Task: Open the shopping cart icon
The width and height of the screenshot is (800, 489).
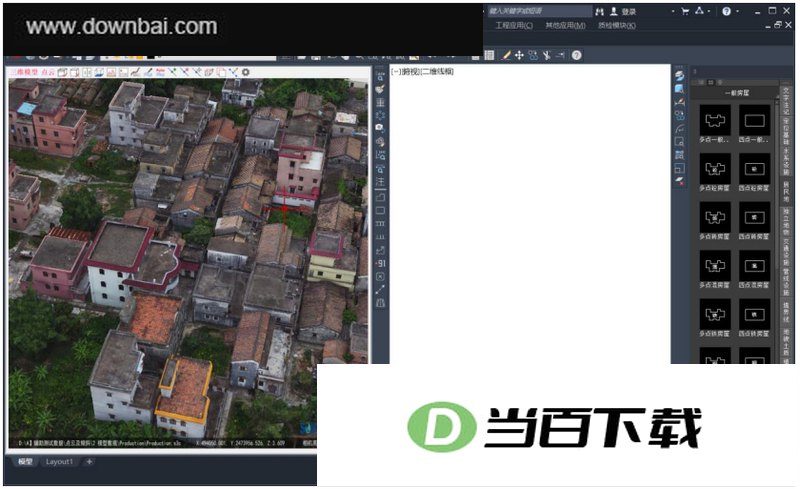Action: pos(685,11)
